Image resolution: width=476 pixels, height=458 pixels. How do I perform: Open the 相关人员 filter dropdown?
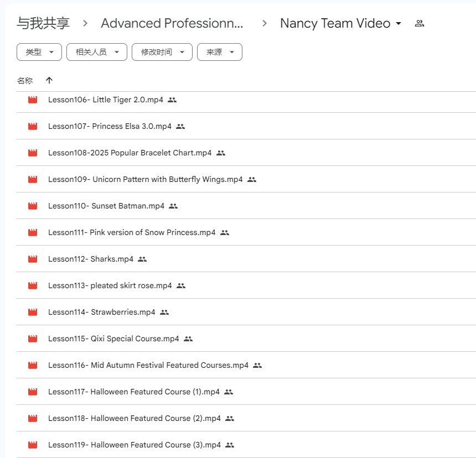(97, 52)
